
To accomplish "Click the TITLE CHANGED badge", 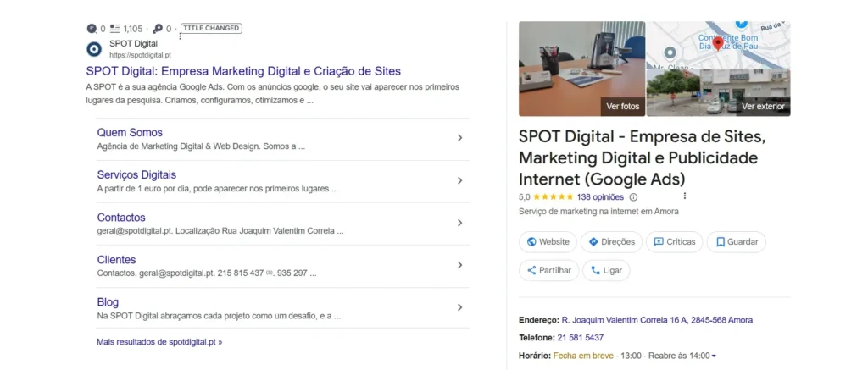I will click(x=211, y=28).
